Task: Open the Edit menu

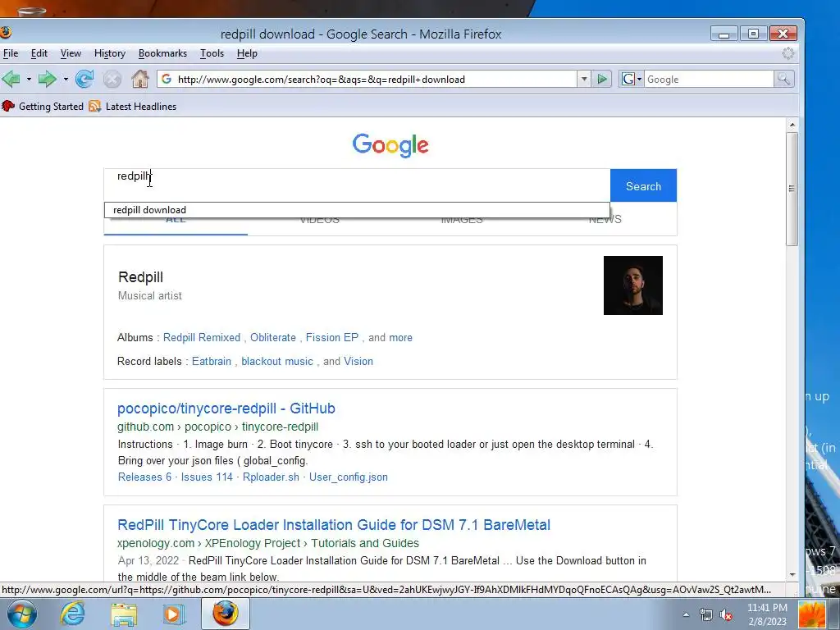Action: [x=39, y=53]
